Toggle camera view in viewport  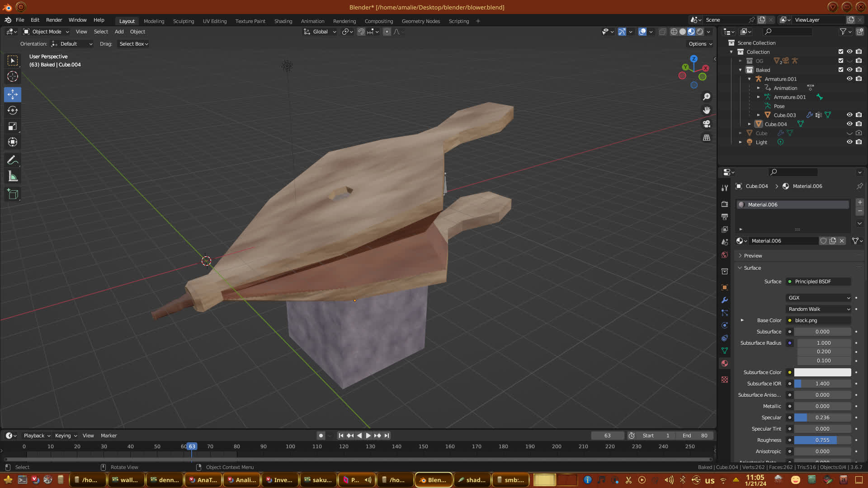pyautogui.click(x=707, y=124)
